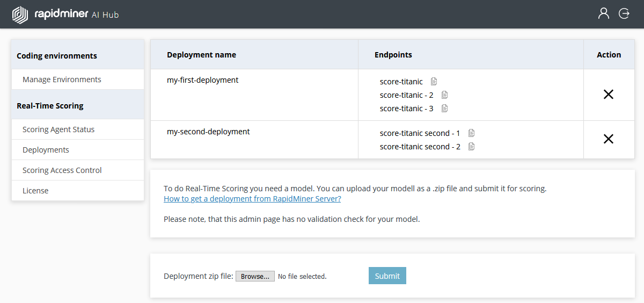Copy score-titanic second - 2 endpoint
Viewport: 644px width, 303px height.
point(471,147)
